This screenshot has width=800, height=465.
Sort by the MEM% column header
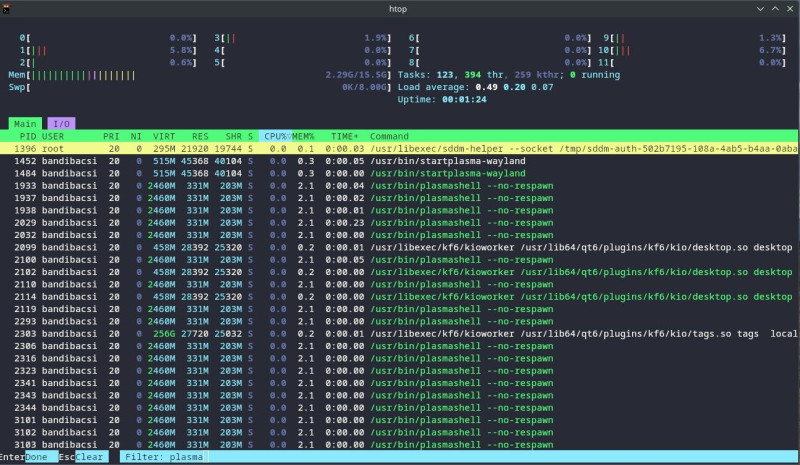[x=303, y=136]
